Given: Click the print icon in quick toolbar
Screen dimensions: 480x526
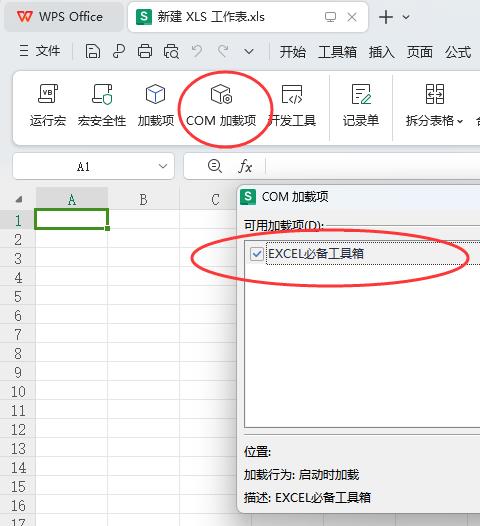Looking at the screenshot, I should (145, 52).
